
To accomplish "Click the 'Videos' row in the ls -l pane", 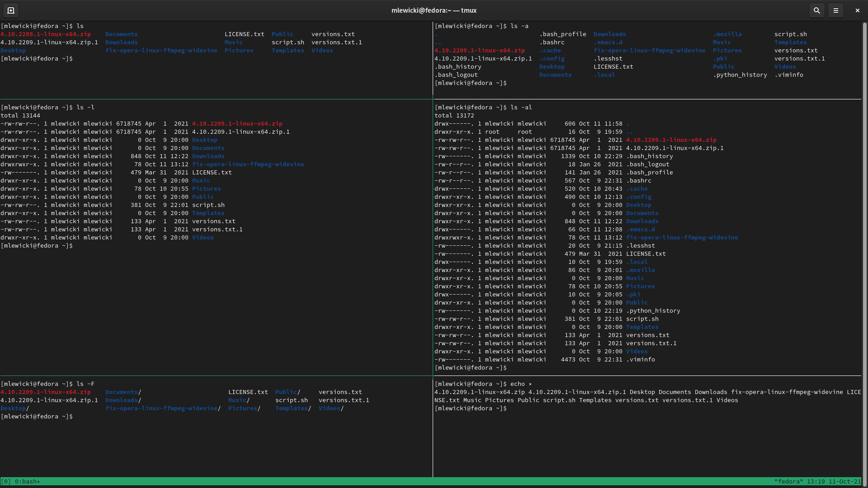I will click(x=107, y=238).
